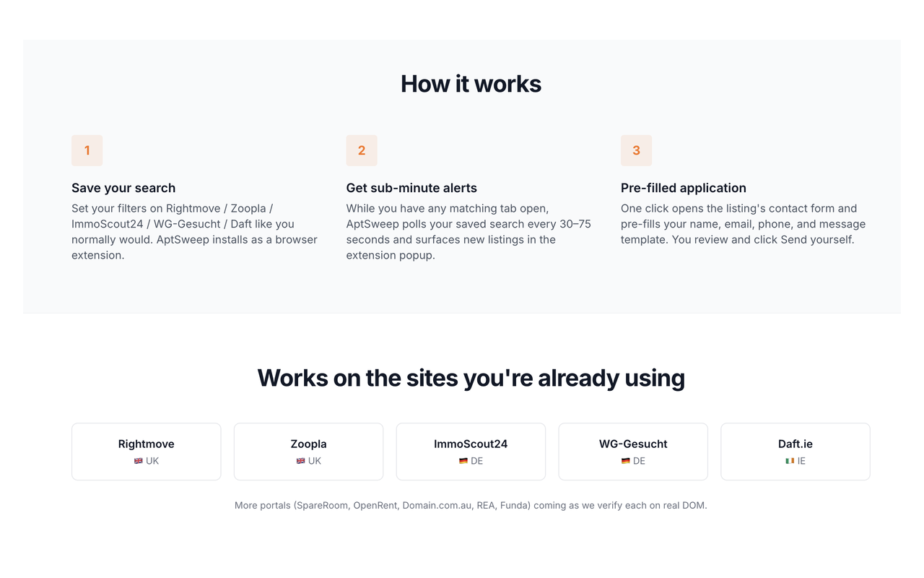This screenshot has width=924, height=578.
Task: Click the Irish flag under Daft.ie
Action: click(x=790, y=461)
